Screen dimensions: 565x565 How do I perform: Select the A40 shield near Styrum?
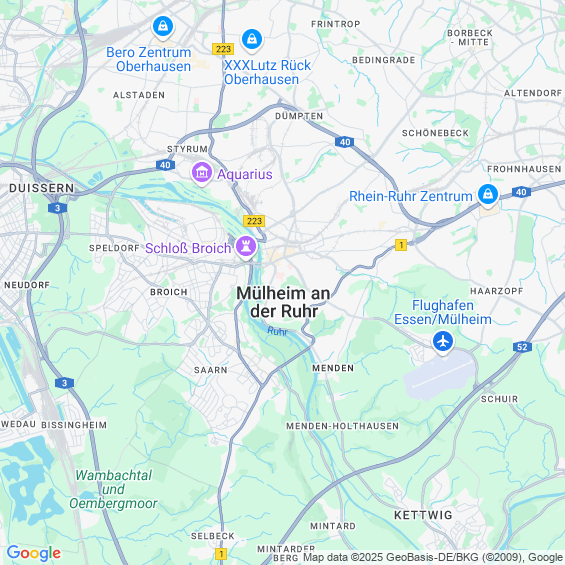[x=165, y=165]
